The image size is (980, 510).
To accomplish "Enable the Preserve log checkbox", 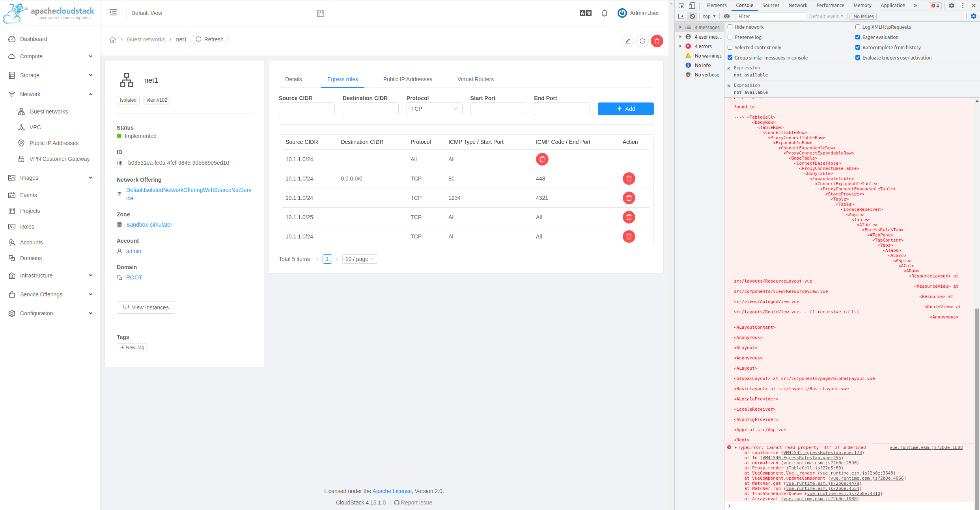I will click(x=730, y=37).
